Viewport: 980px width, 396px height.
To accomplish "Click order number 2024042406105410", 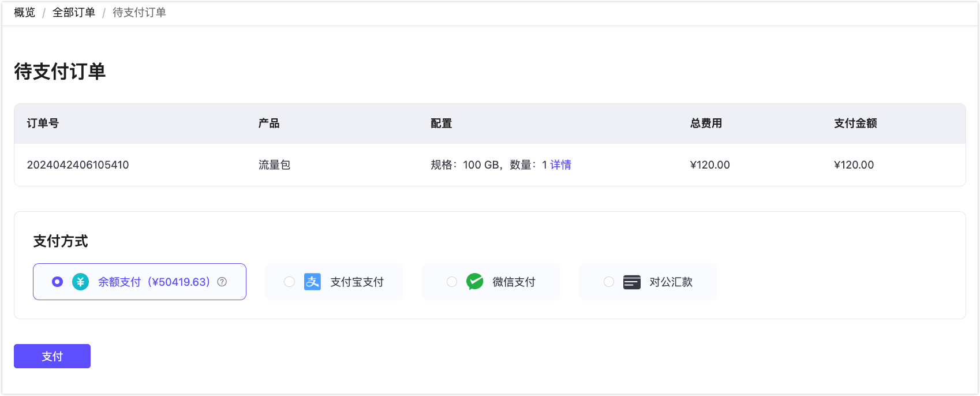I will [x=78, y=165].
